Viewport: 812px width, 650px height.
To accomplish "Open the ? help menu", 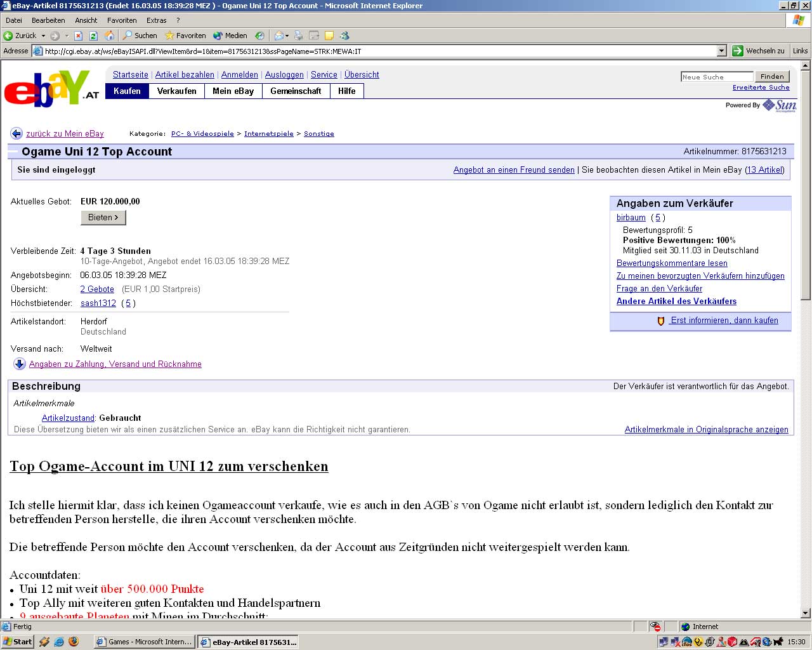I will click(x=178, y=20).
